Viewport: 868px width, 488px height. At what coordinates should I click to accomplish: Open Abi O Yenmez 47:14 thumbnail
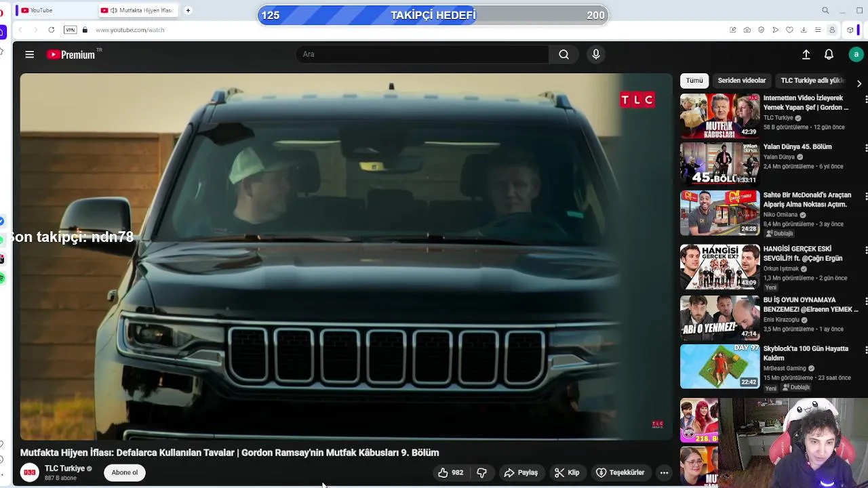point(719,318)
